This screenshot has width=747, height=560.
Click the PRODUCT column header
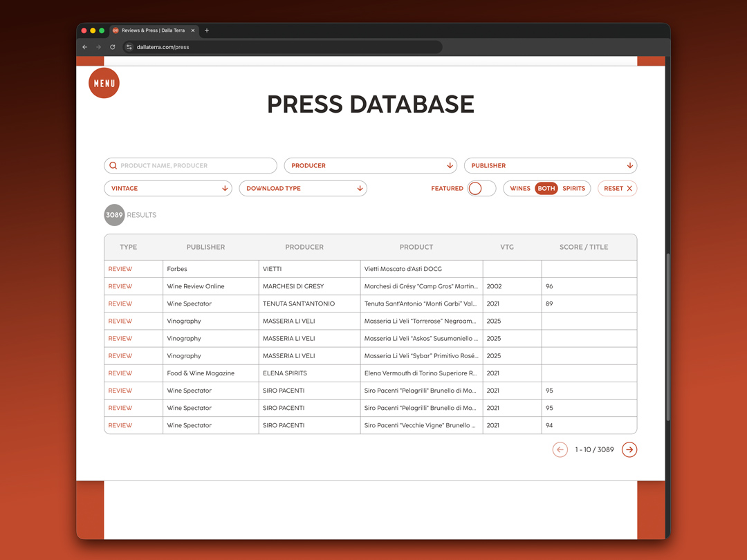pos(416,247)
